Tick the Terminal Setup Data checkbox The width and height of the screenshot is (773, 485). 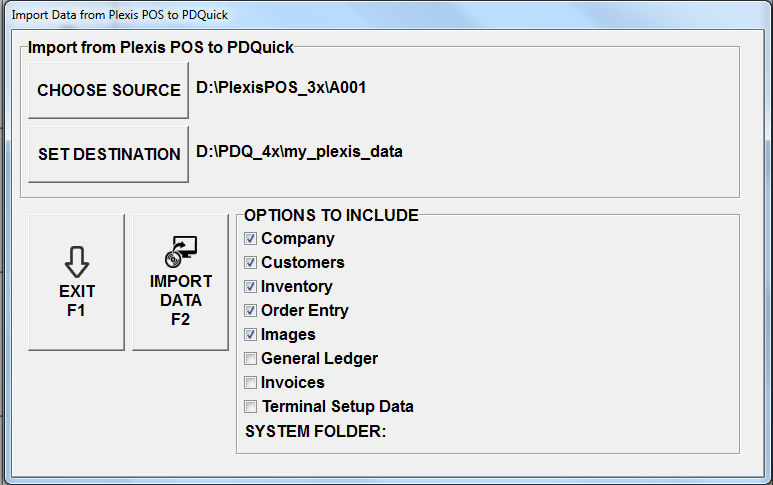click(251, 407)
